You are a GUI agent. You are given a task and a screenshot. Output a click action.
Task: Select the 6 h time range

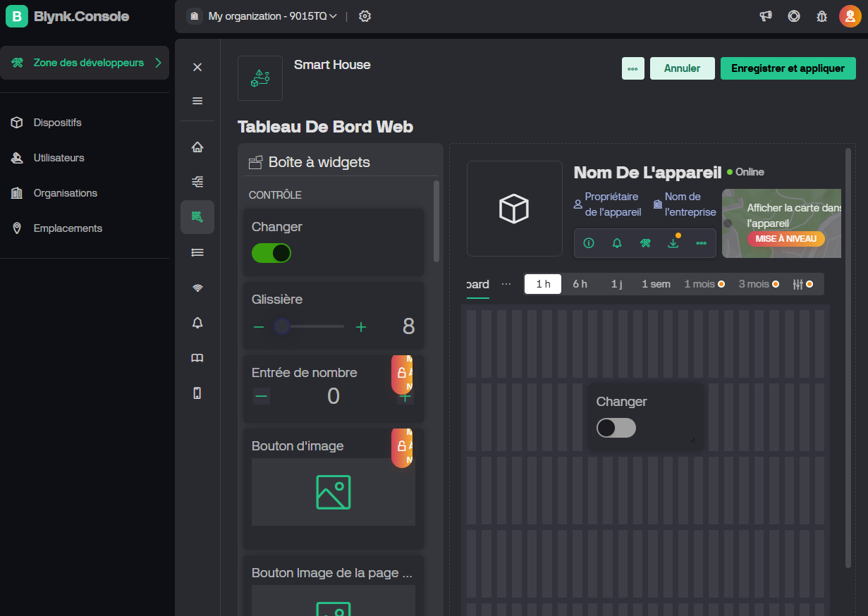click(x=580, y=284)
